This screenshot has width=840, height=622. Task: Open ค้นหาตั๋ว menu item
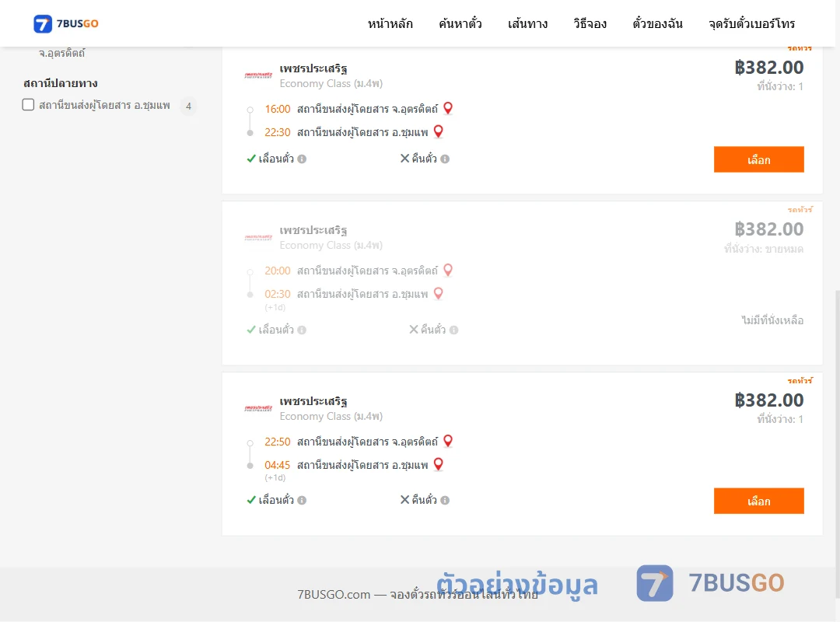[460, 23]
